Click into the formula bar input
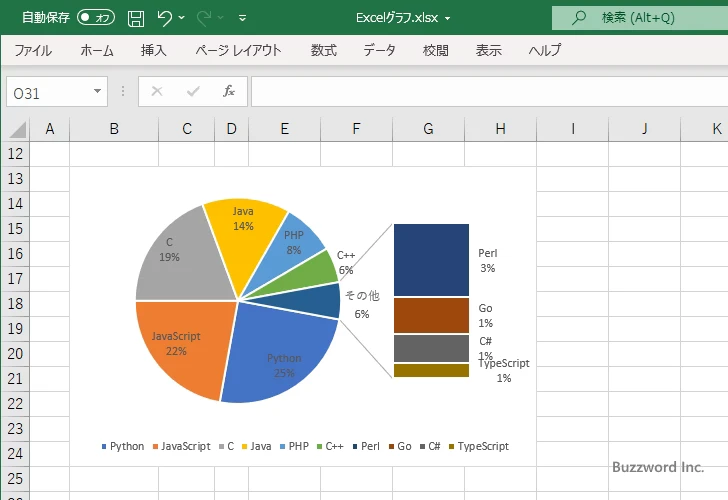The height and width of the screenshot is (500, 728). [489, 92]
